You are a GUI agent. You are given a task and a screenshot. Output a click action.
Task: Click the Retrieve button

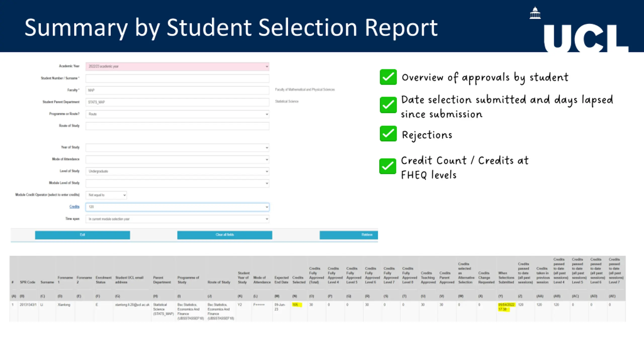pos(349,235)
